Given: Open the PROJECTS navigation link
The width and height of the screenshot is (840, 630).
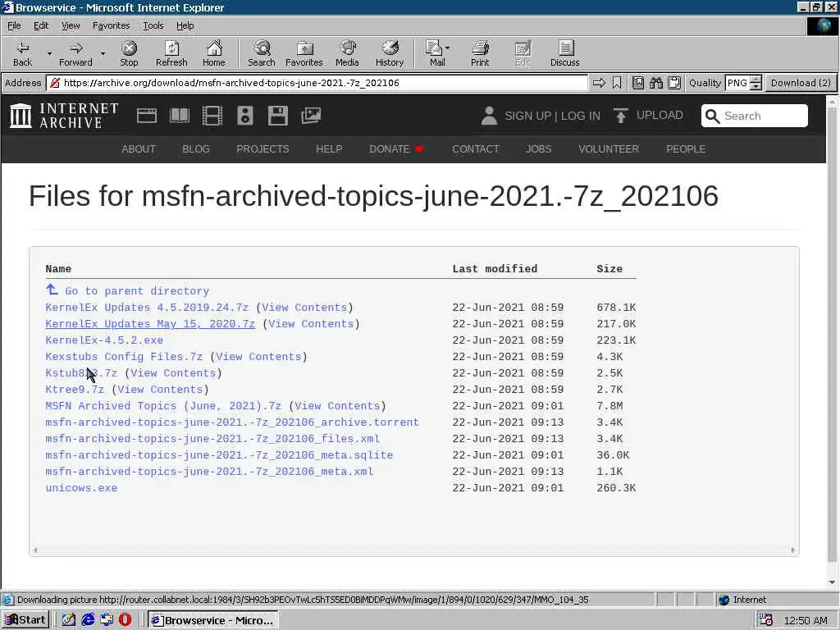Looking at the screenshot, I should click(262, 149).
